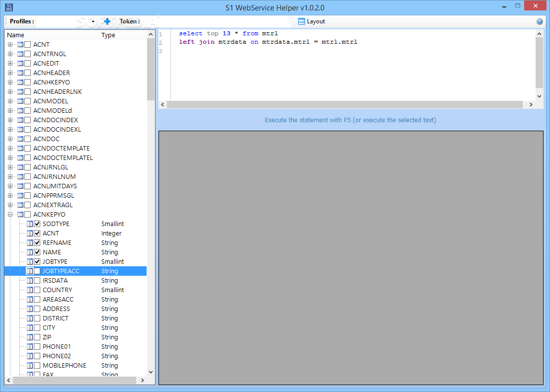Click the tree's vertical scrollbar thumb

(151, 70)
